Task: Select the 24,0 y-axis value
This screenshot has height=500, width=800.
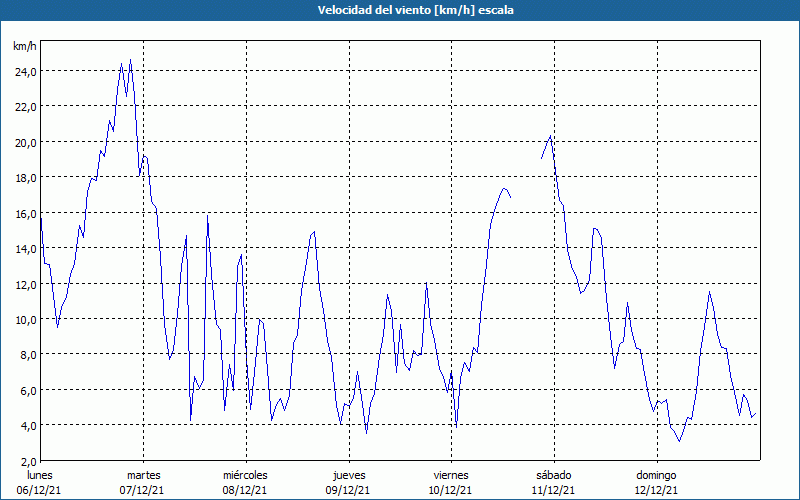Action: click(x=26, y=72)
